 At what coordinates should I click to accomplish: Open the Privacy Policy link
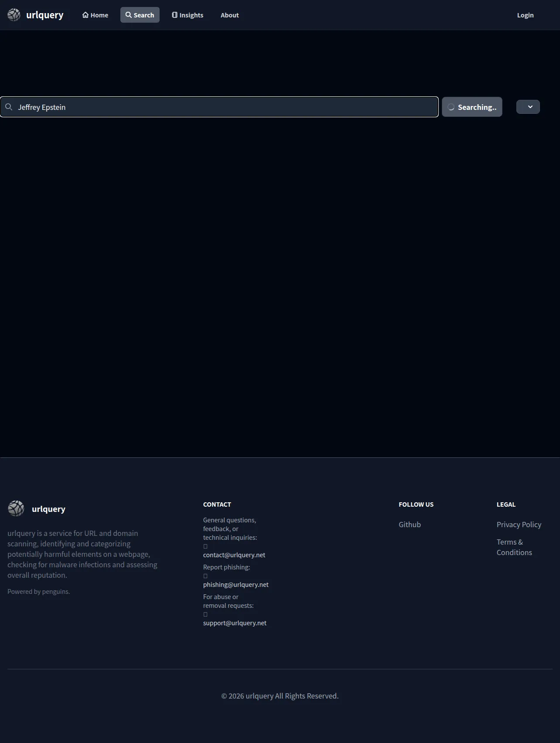(519, 525)
